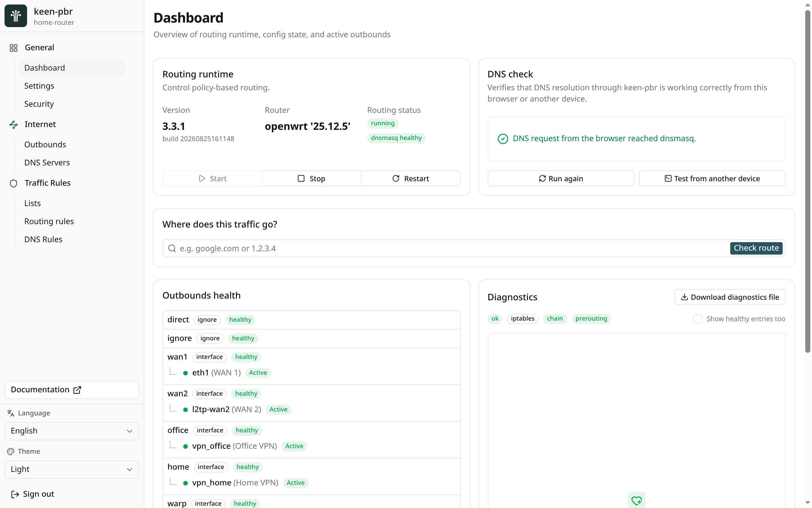Open the Documentation link
The height and width of the screenshot is (508, 812).
coord(72,390)
